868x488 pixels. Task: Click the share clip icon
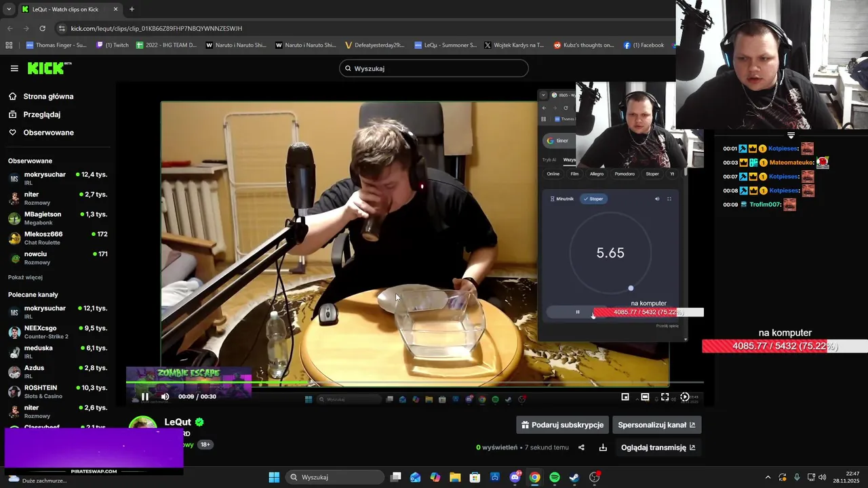(581, 447)
